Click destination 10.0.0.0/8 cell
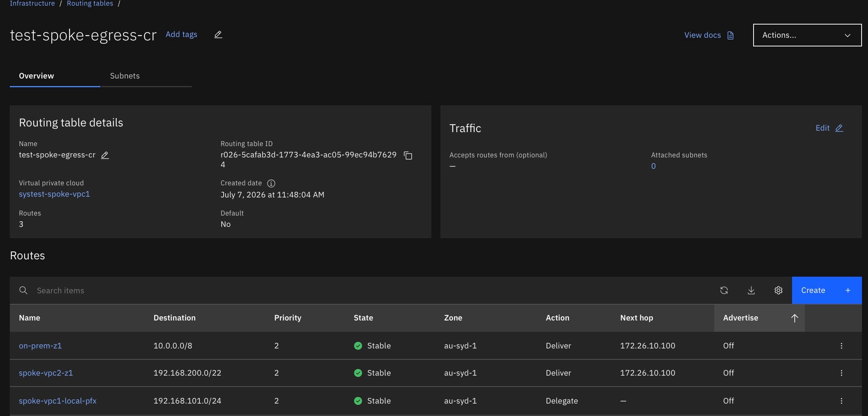This screenshot has width=868, height=416. pyautogui.click(x=173, y=346)
